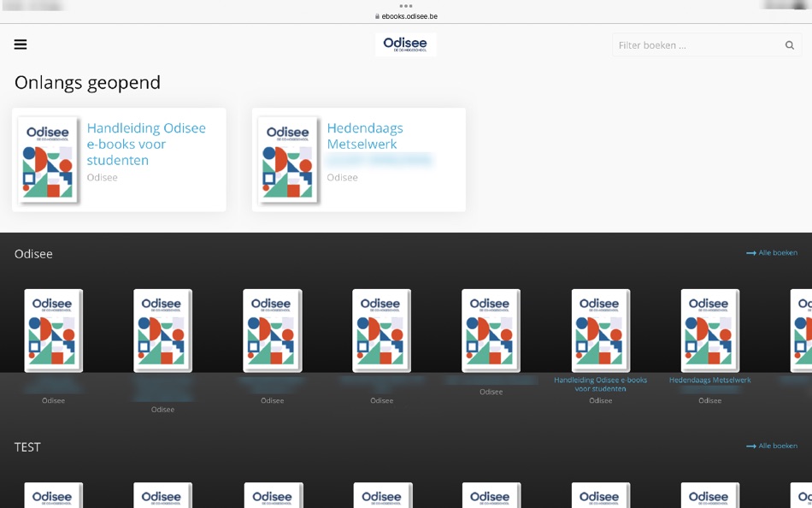Click the three-dot browser menu at top
The width and height of the screenshot is (812, 508).
(x=406, y=6)
